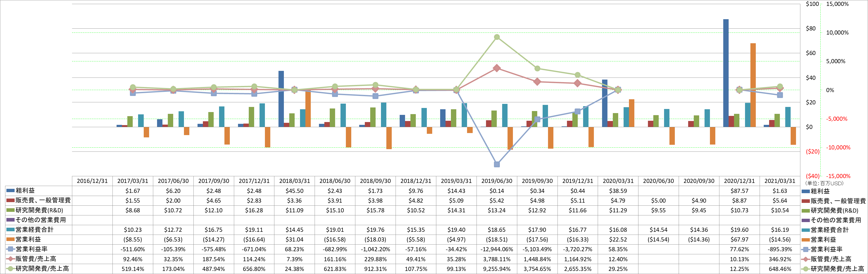Select the 販売費、一般管理費 row label on the left

43,200
